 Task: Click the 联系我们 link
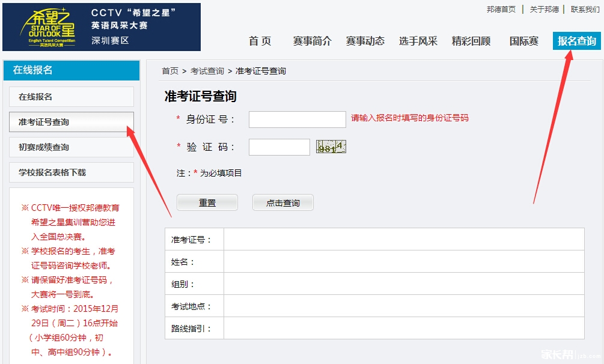[585, 10]
